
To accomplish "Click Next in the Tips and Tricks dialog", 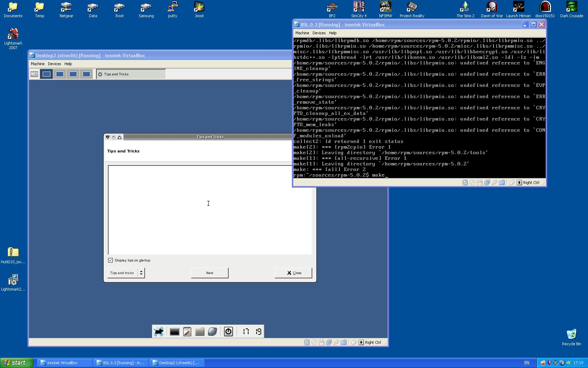I will tap(210, 273).
